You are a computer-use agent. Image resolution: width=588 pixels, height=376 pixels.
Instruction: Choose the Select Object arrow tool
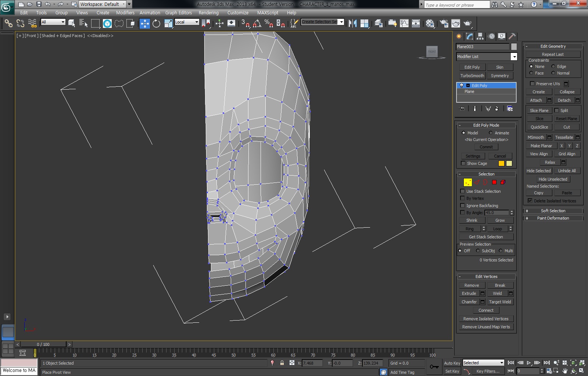point(72,23)
